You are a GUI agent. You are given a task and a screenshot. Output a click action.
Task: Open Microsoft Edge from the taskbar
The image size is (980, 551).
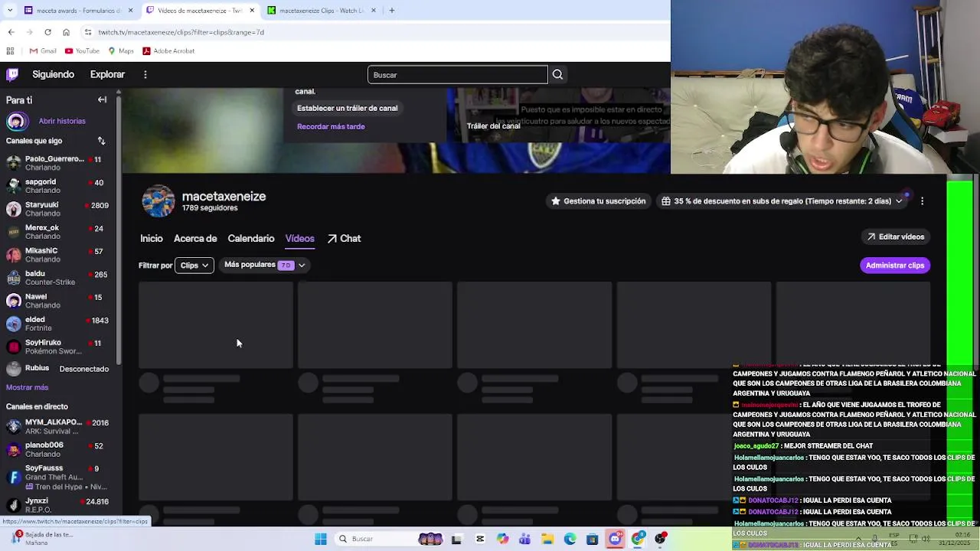(x=570, y=539)
